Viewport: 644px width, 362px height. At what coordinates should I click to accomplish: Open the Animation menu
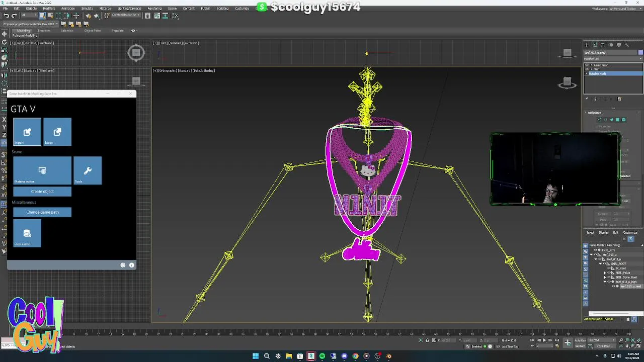click(x=68, y=9)
